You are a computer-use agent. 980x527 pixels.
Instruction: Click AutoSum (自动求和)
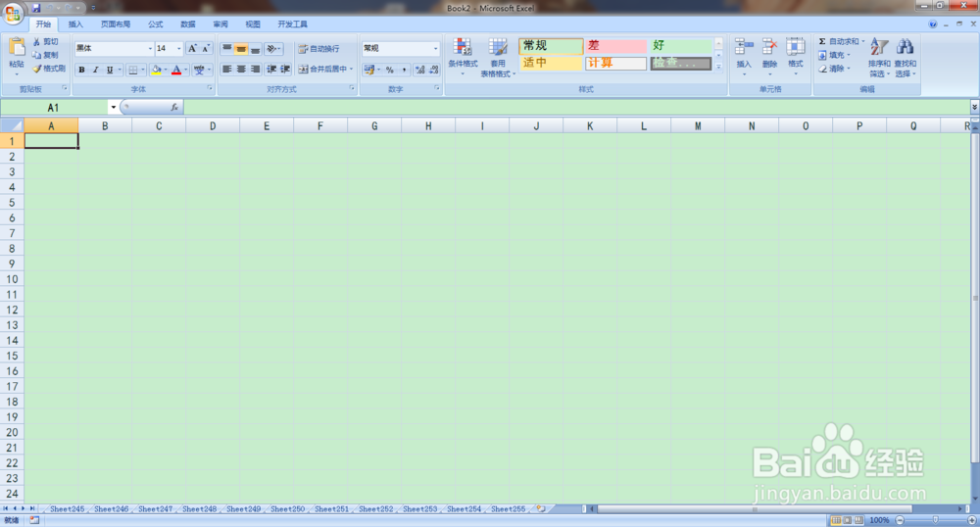point(838,41)
